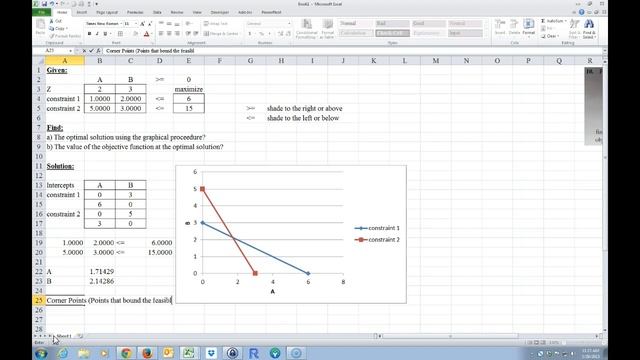
Task: Toggle Wrap Text
Action: coord(216,24)
